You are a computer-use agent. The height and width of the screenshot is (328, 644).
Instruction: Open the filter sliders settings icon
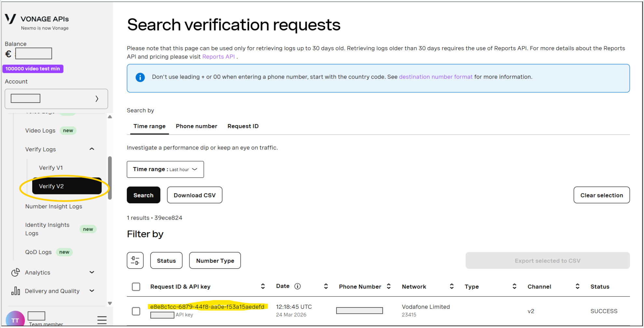click(135, 260)
